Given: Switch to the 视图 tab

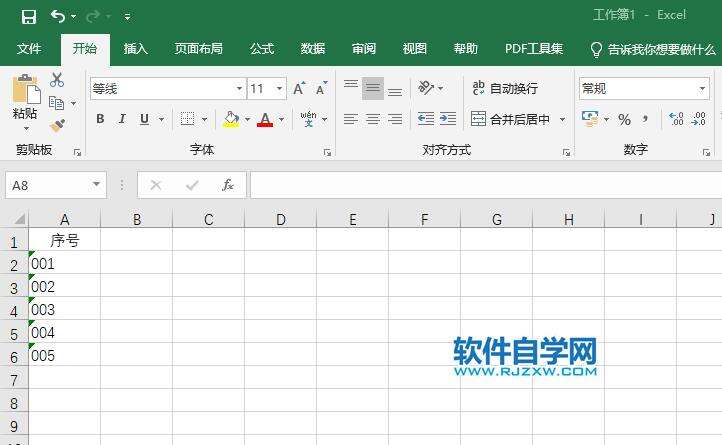Looking at the screenshot, I should point(414,48).
